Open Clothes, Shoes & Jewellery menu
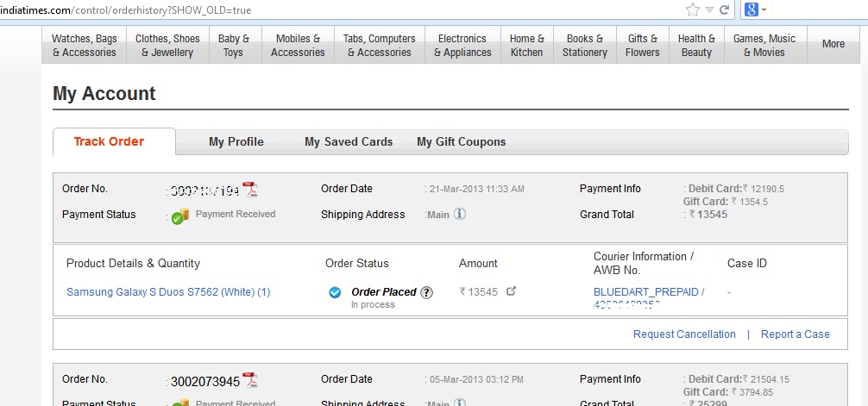868x406 pixels. click(x=167, y=46)
